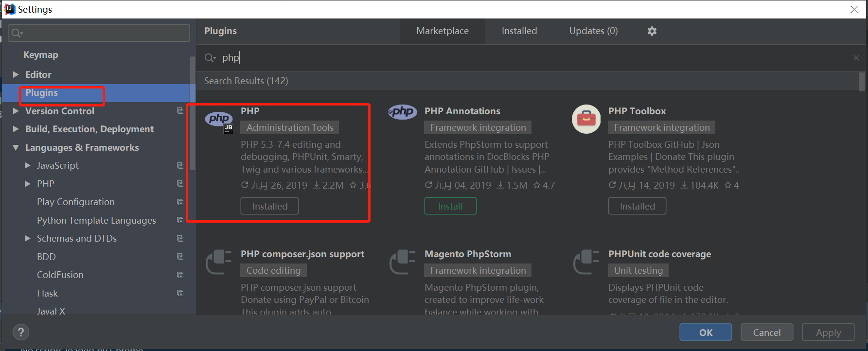Select ColdFusion in the settings tree
This screenshot has width=868, height=351.
(60, 275)
